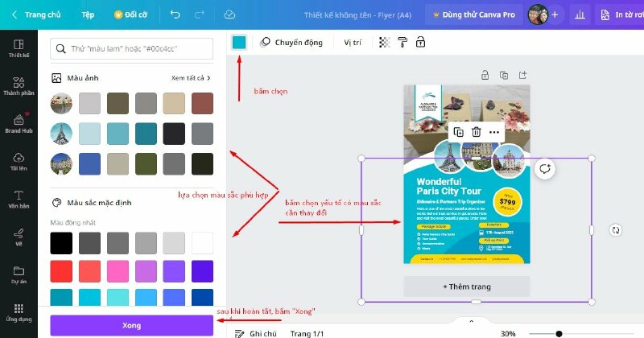Image resolution: width=644 pixels, height=338 pixels.
Task: Open the more options three-dot menu
Action: pyautogui.click(x=494, y=132)
